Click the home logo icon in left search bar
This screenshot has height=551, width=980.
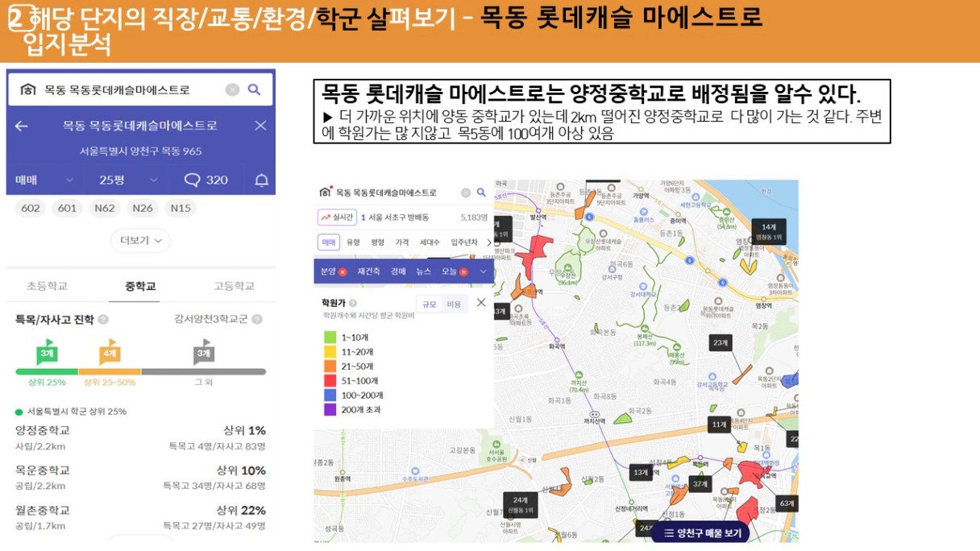[27, 89]
